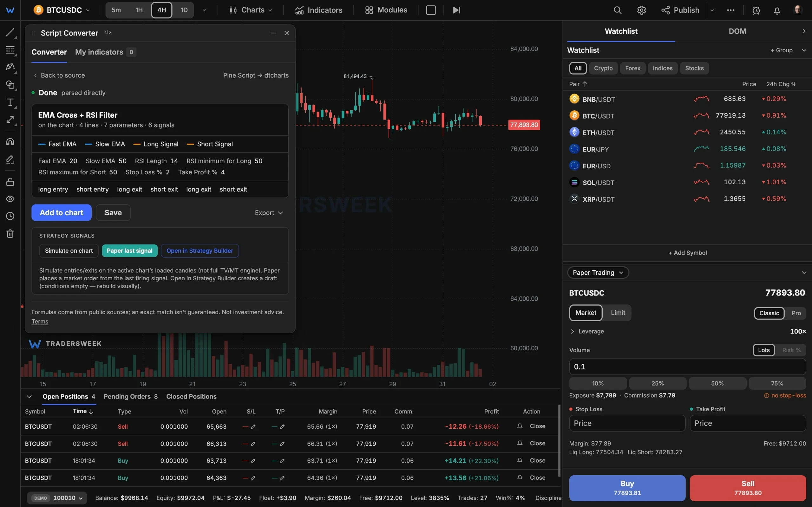Click the three-dots more menu icon
Screen dimensions: 812x507
tap(730, 10)
